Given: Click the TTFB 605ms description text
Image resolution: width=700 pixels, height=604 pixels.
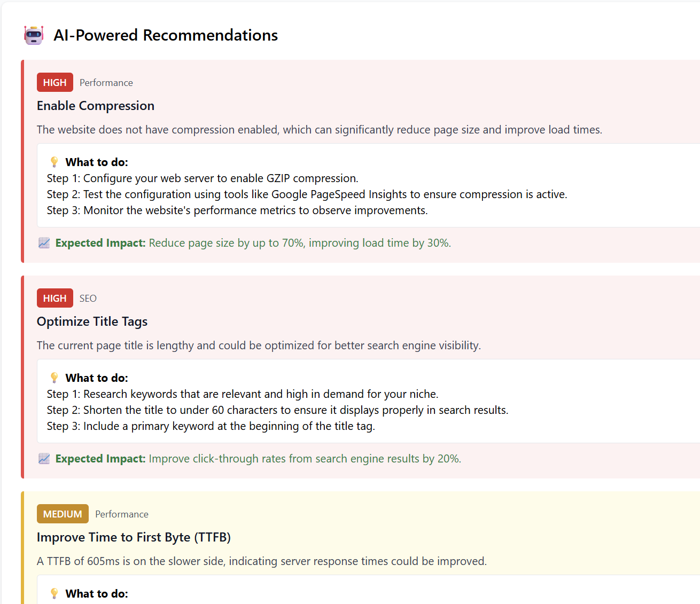Looking at the screenshot, I should pyautogui.click(x=261, y=561).
